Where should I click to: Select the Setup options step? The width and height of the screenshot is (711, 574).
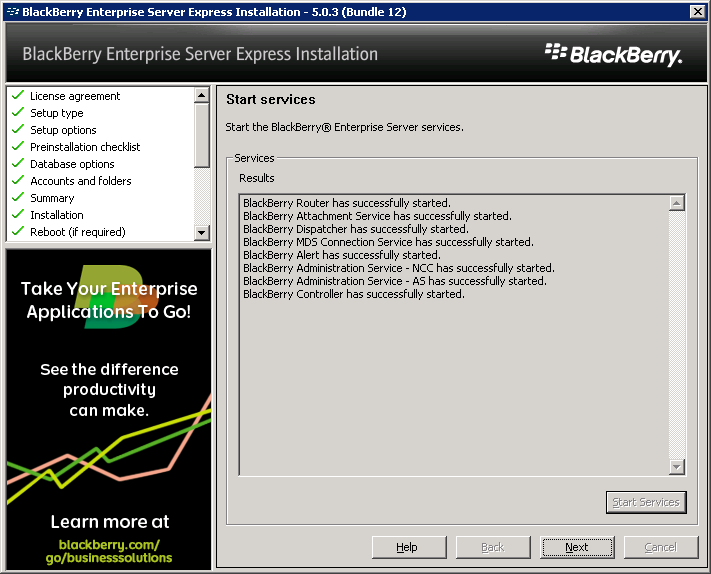pyautogui.click(x=63, y=130)
